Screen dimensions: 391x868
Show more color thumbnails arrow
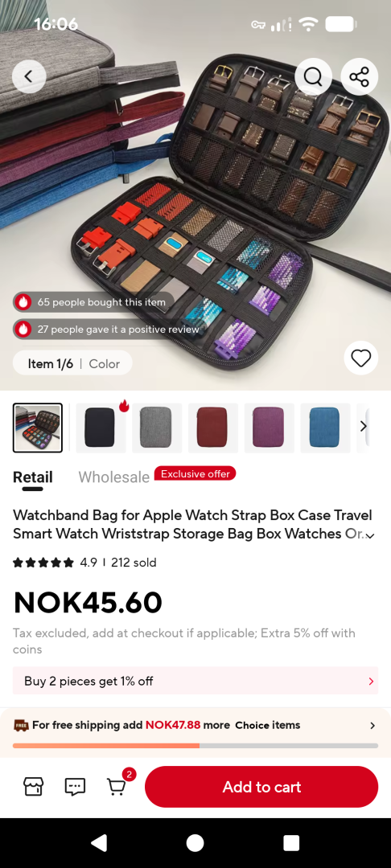(x=364, y=426)
